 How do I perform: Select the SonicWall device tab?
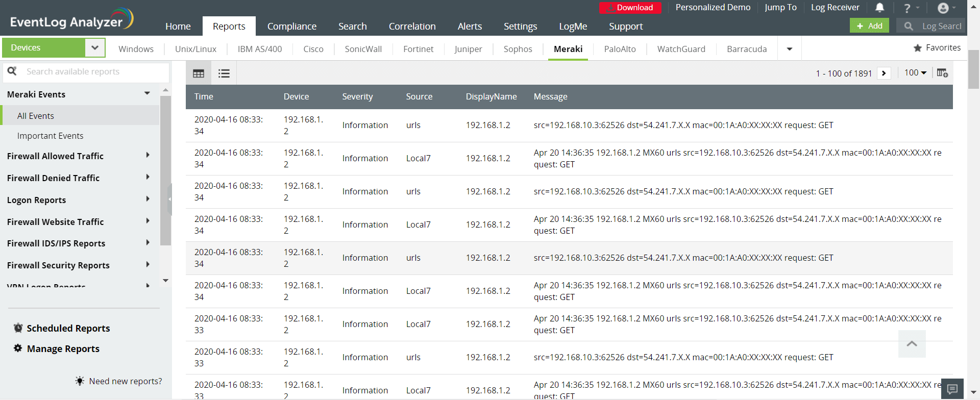pyautogui.click(x=363, y=49)
